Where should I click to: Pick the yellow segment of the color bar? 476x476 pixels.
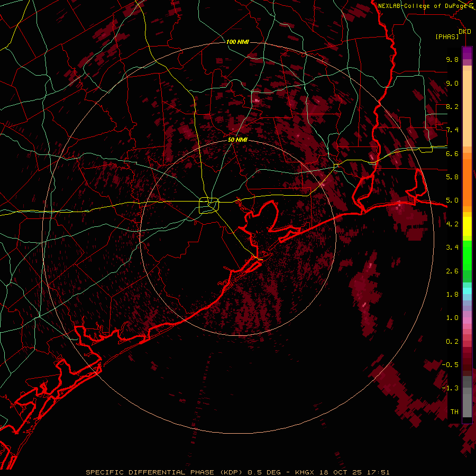click(467, 226)
